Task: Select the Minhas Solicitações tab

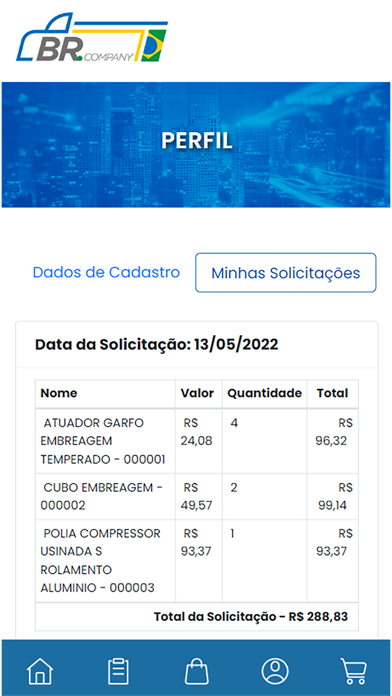Action: [x=285, y=273]
